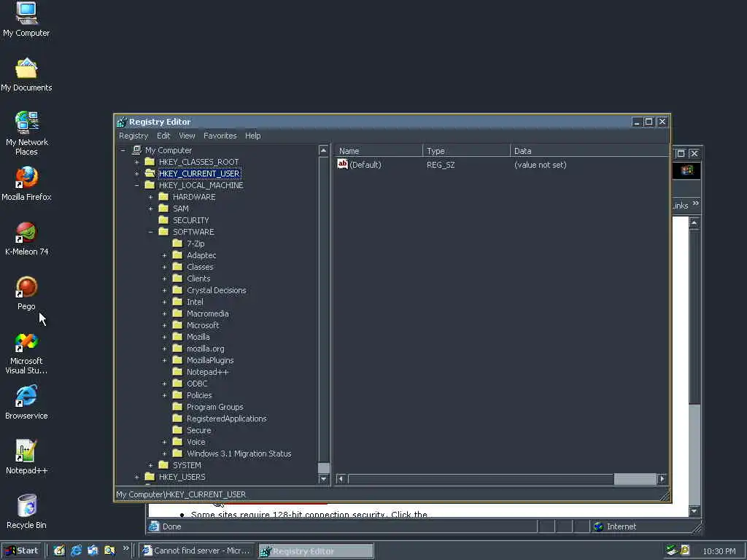747x560 pixels.
Task: Open the View menu
Action: [x=187, y=136]
